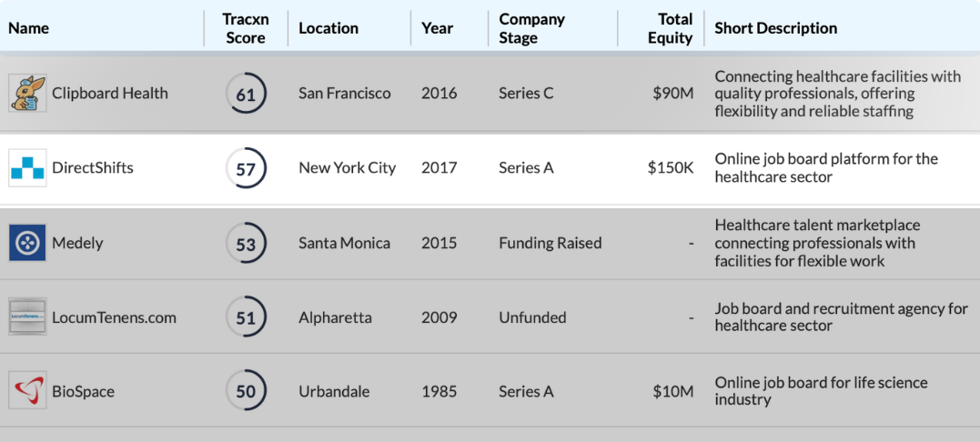Click the LocumTenens.com logo thumbnail

27,317
